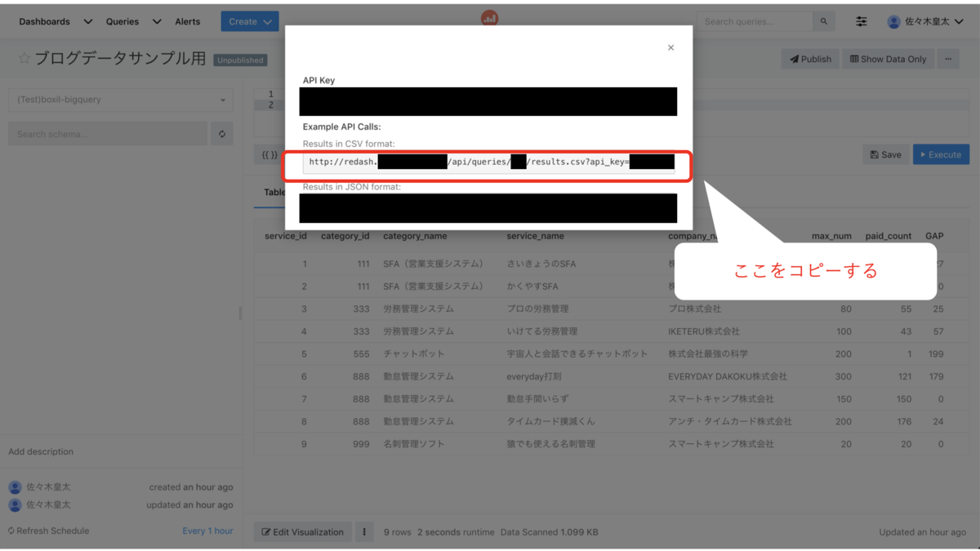Click the cell 猫でも使える名刺管理
980x551 pixels.
(550, 444)
